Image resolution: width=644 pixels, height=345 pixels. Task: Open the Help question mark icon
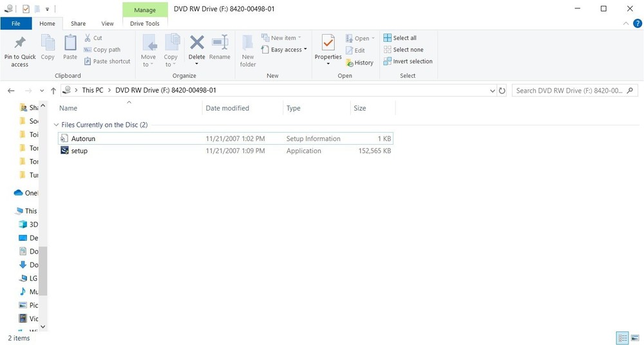(637, 24)
